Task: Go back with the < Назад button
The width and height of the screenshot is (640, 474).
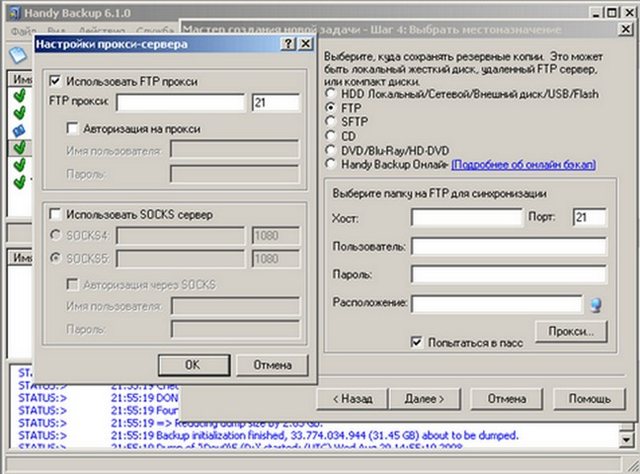Action: click(x=352, y=398)
